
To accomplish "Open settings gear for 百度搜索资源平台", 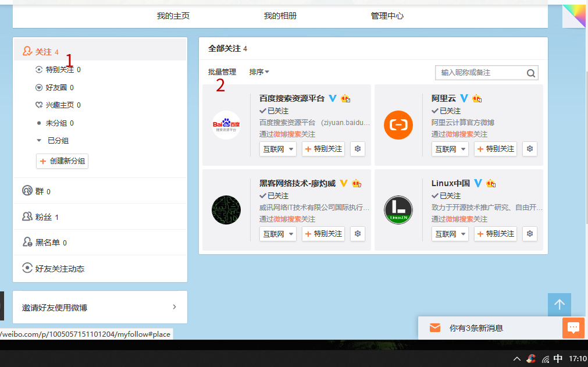I will (x=358, y=149).
